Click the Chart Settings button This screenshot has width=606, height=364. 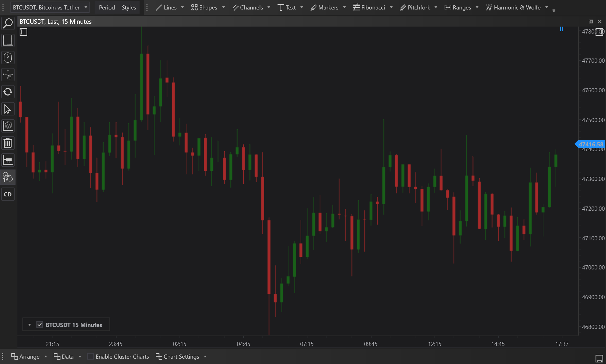[178, 357]
